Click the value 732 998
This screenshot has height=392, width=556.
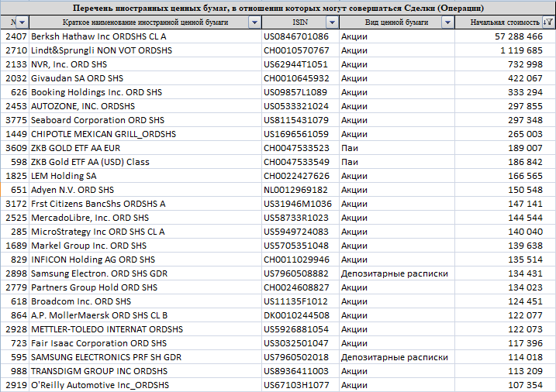pos(525,64)
